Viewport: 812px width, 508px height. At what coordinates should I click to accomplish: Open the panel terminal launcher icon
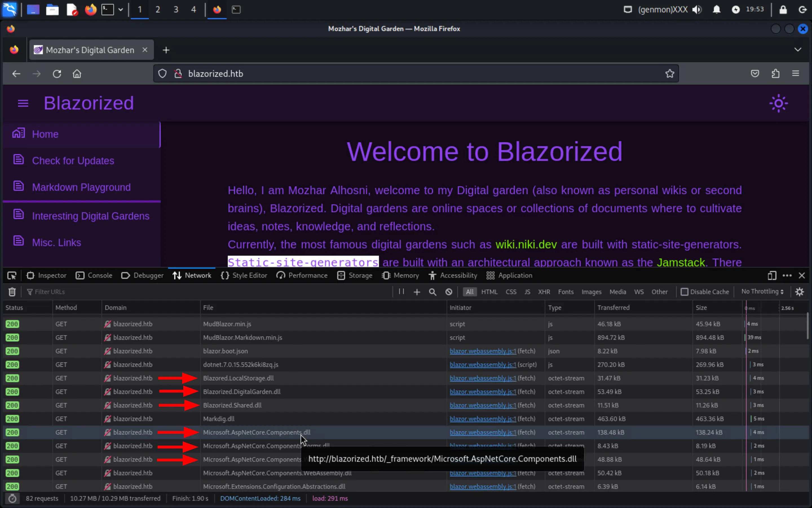pos(107,9)
